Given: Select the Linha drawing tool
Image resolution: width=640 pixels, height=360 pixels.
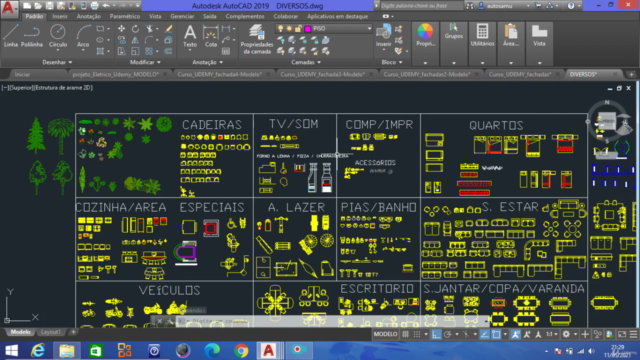Looking at the screenshot, I should 11,36.
